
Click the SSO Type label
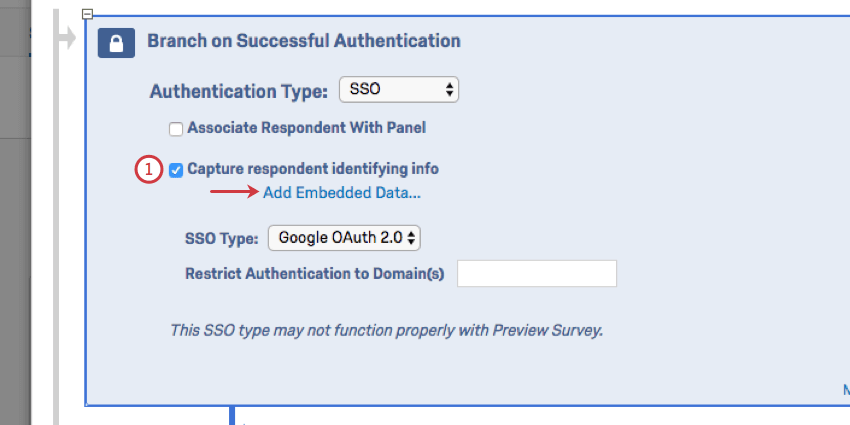(221, 239)
